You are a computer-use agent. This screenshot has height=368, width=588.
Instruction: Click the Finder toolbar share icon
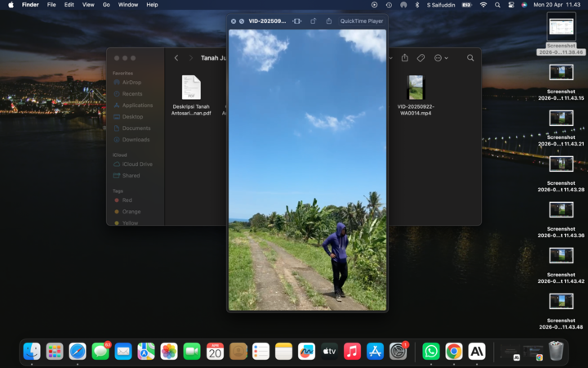[404, 58]
